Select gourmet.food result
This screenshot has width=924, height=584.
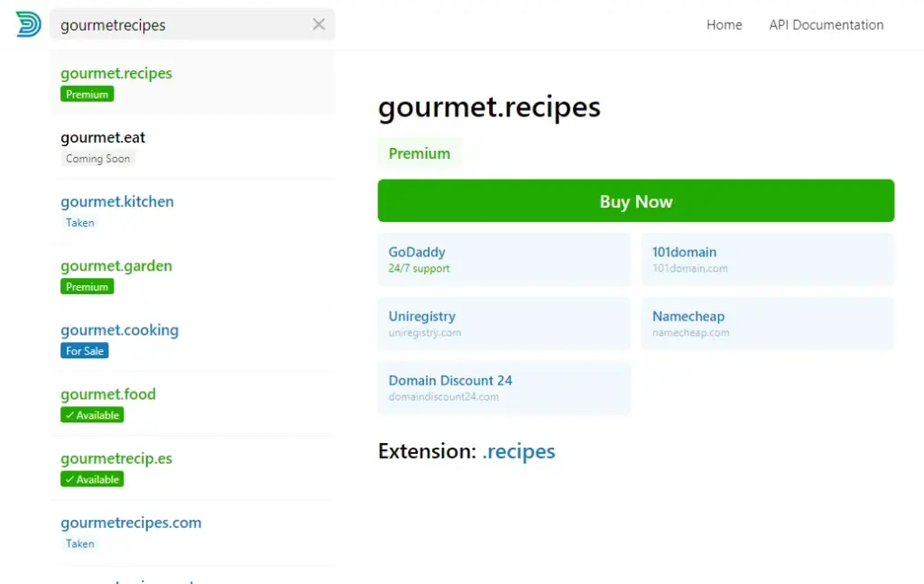coord(193,404)
